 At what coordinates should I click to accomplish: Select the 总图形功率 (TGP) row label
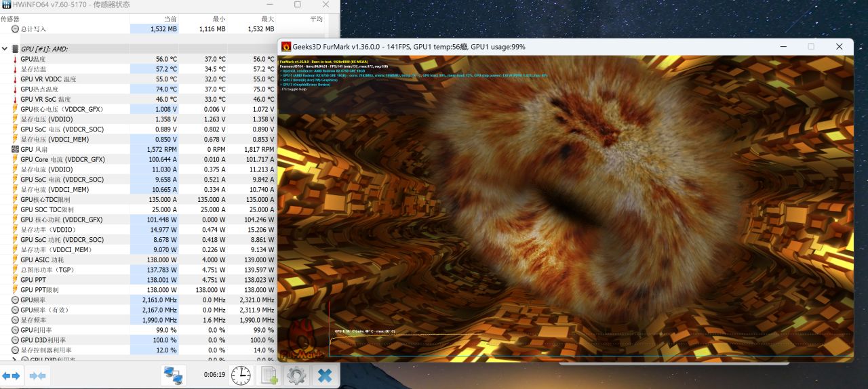tap(47, 270)
